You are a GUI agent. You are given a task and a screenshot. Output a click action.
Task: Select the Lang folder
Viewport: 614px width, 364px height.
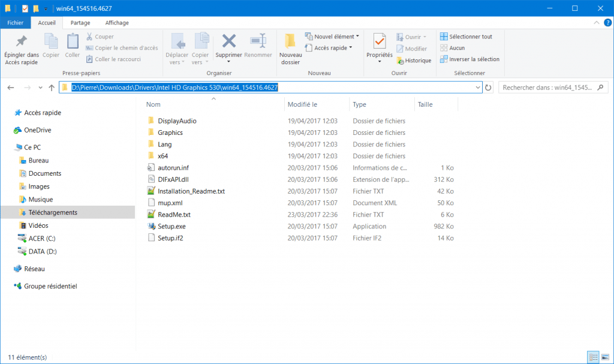pos(164,144)
